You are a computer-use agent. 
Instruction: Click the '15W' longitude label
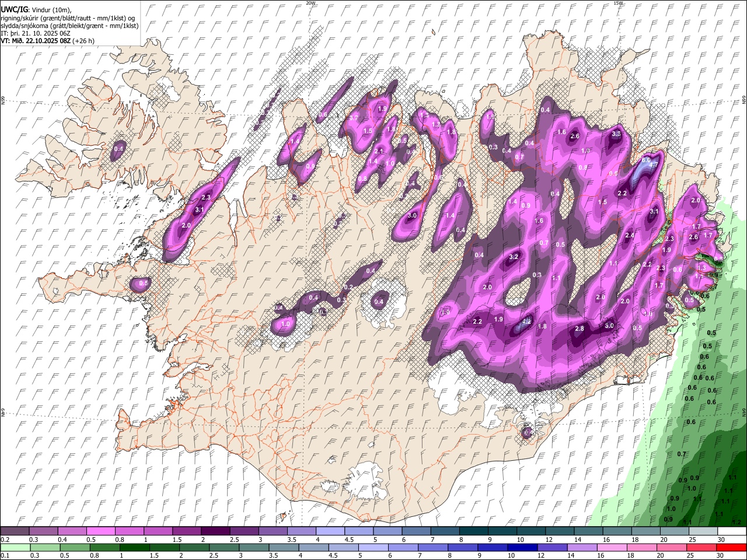[x=618, y=3]
